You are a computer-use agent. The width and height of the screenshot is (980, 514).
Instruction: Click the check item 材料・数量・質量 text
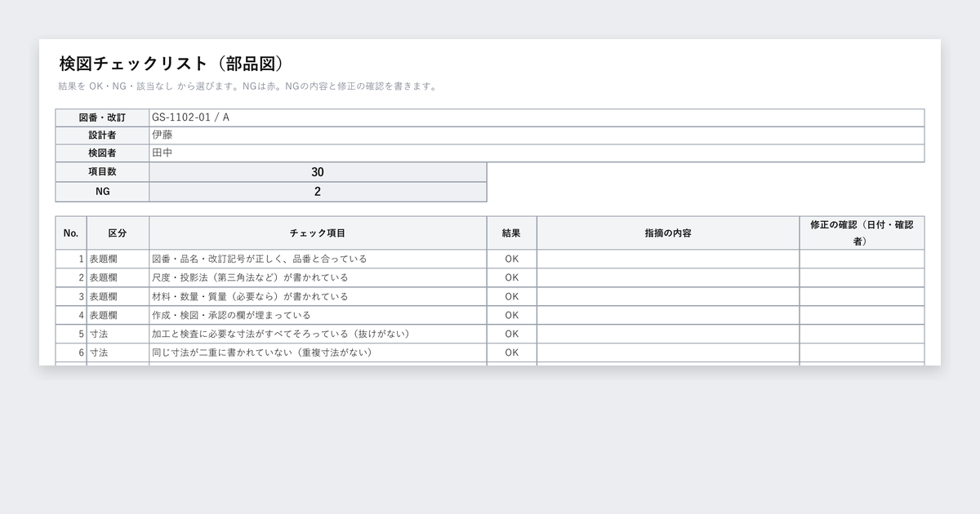coord(250,296)
